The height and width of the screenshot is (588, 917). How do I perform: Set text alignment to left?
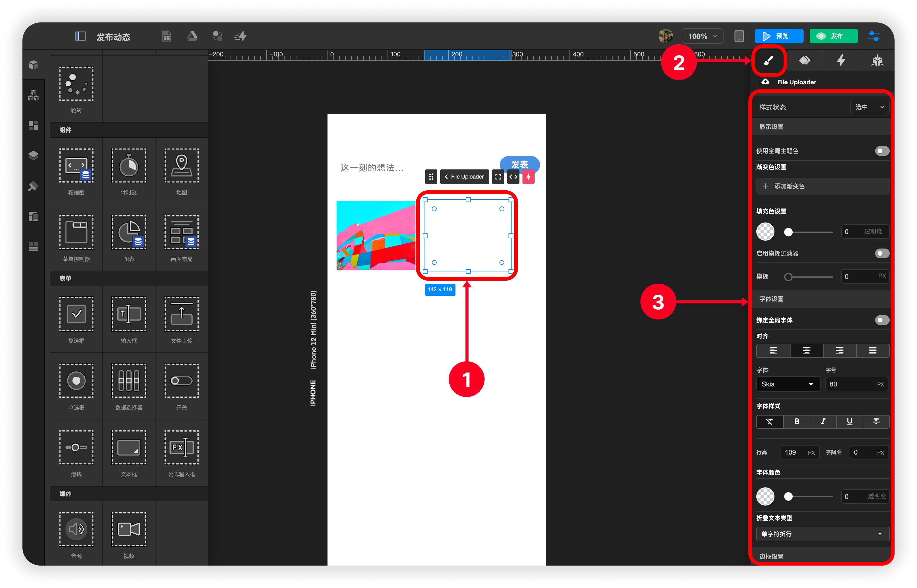pyautogui.click(x=773, y=350)
